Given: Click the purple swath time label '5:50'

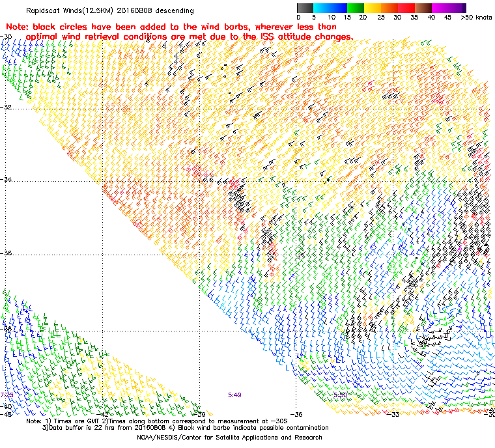Looking at the screenshot, I should (340, 395).
